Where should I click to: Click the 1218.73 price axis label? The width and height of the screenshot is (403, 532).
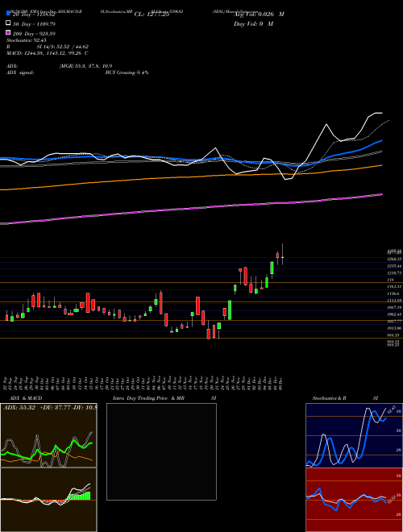point(394,272)
